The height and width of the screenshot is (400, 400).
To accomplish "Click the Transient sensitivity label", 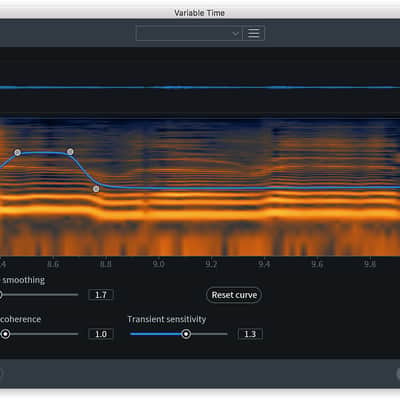I will [x=167, y=319].
